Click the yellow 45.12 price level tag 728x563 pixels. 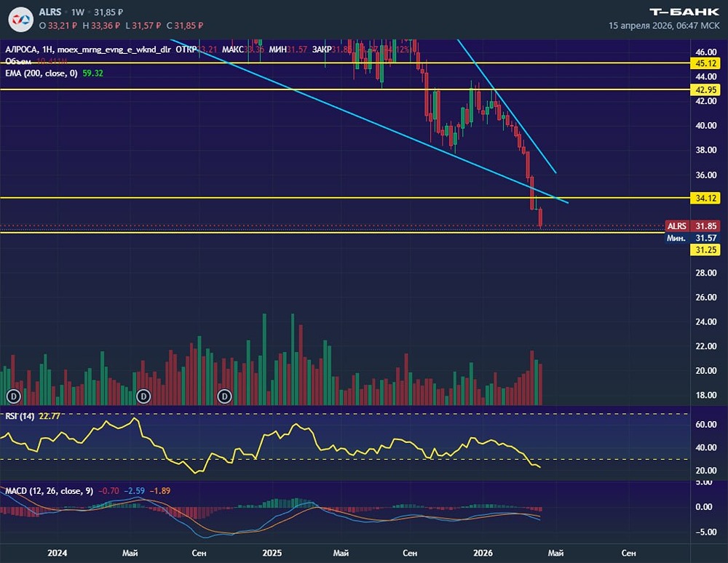point(705,63)
